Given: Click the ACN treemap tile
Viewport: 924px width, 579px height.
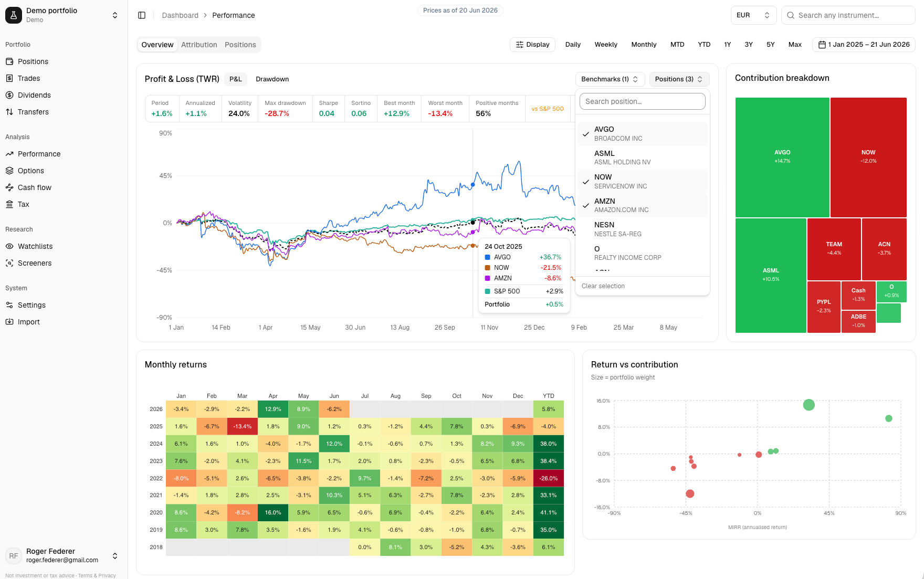Looking at the screenshot, I should 884,249.
